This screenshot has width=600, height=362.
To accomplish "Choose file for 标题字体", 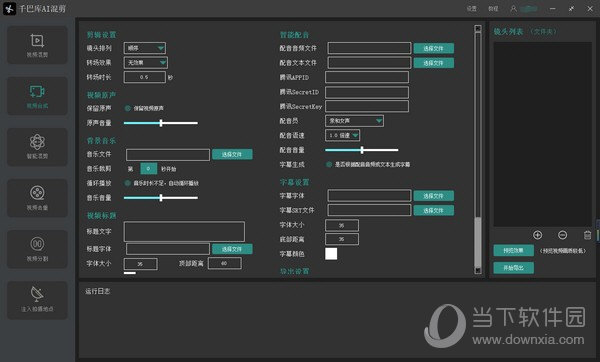I will (x=232, y=249).
